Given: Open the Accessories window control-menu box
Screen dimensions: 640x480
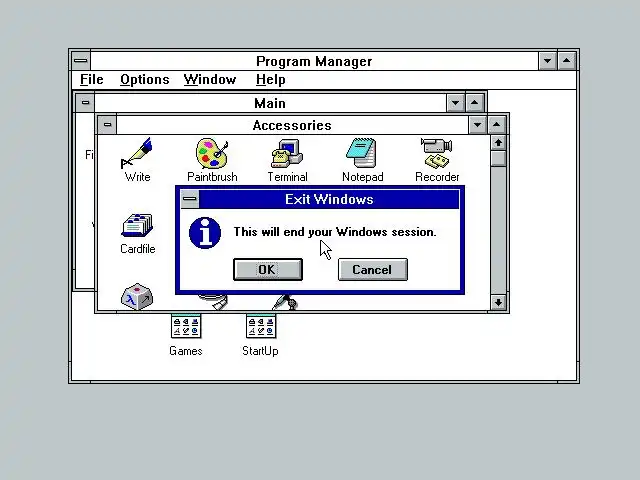Looking at the screenshot, I should 107,124.
